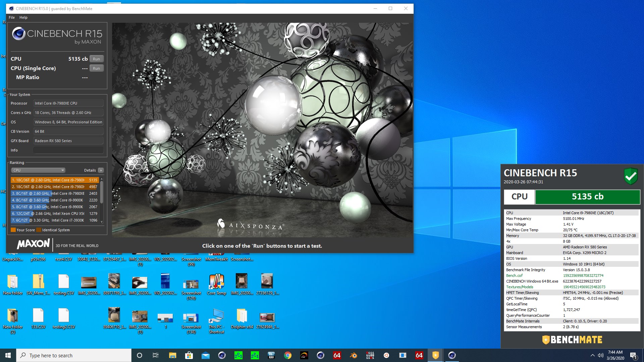Open the first green Prime95 taskbar icon
Screen dimensions: 644x362
(x=238, y=355)
